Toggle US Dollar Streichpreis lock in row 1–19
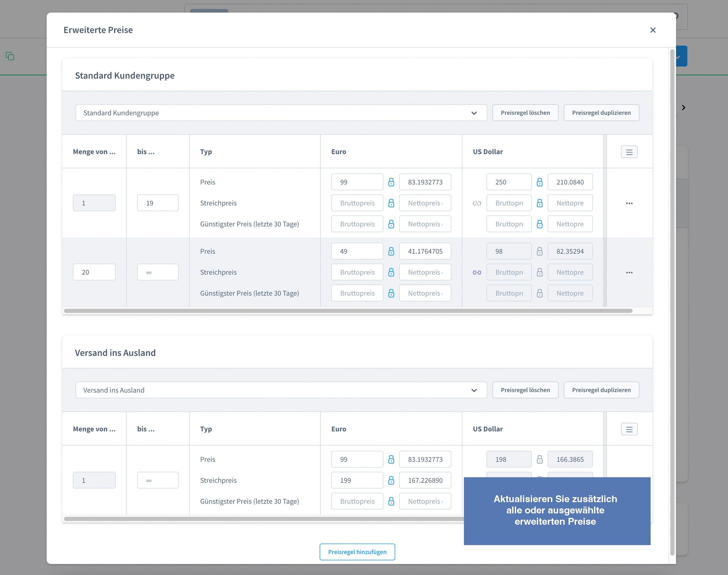The height and width of the screenshot is (575, 728). click(x=539, y=203)
